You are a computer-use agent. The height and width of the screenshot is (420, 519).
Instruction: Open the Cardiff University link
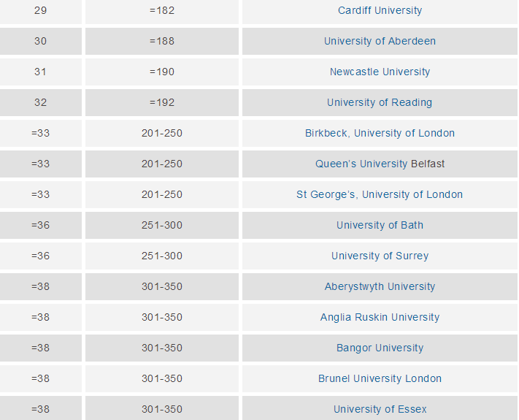point(380,11)
